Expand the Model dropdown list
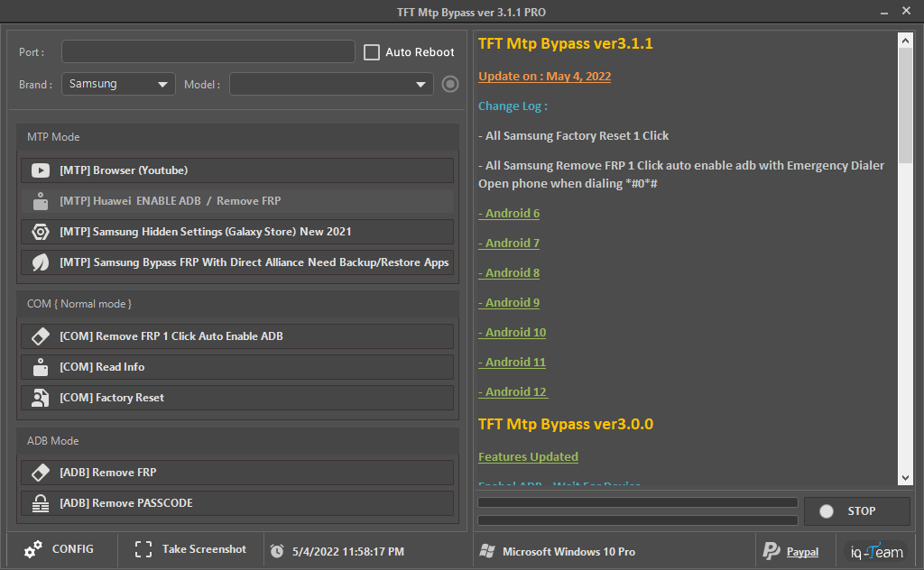The height and width of the screenshot is (570, 924). coord(331,84)
